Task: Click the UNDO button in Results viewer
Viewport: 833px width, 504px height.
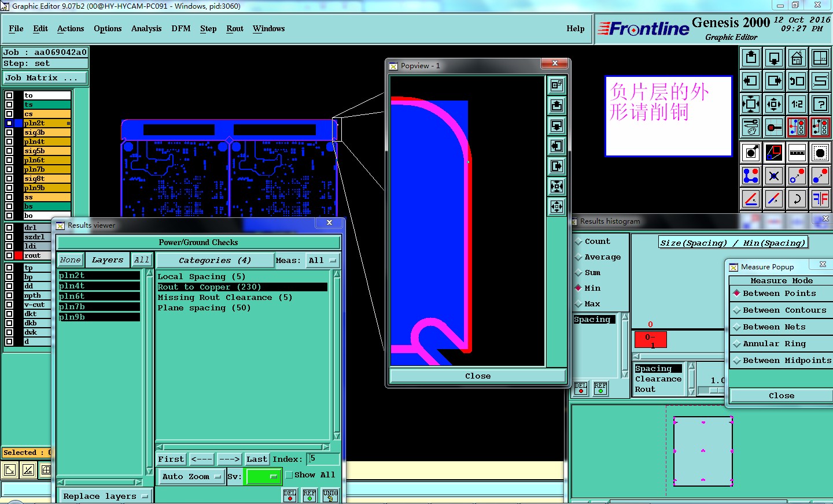Action: (x=330, y=496)
